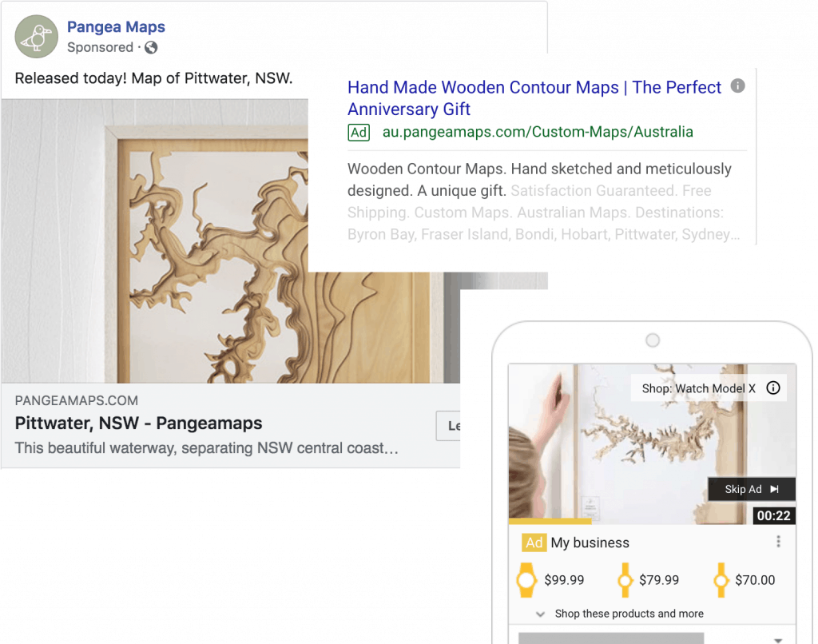Click the 'This beautiful waterway' description text

tap(207, 448)
